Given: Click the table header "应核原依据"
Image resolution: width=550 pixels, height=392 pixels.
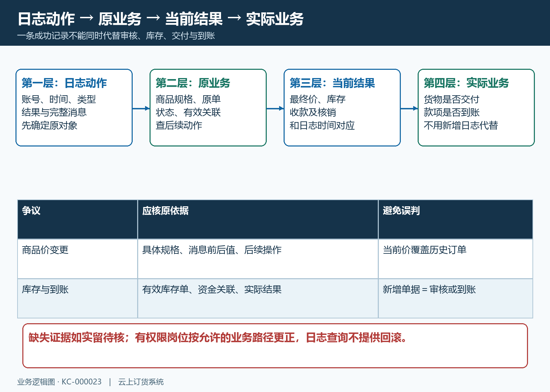Looking at the screenshot, I should [258, 219].
